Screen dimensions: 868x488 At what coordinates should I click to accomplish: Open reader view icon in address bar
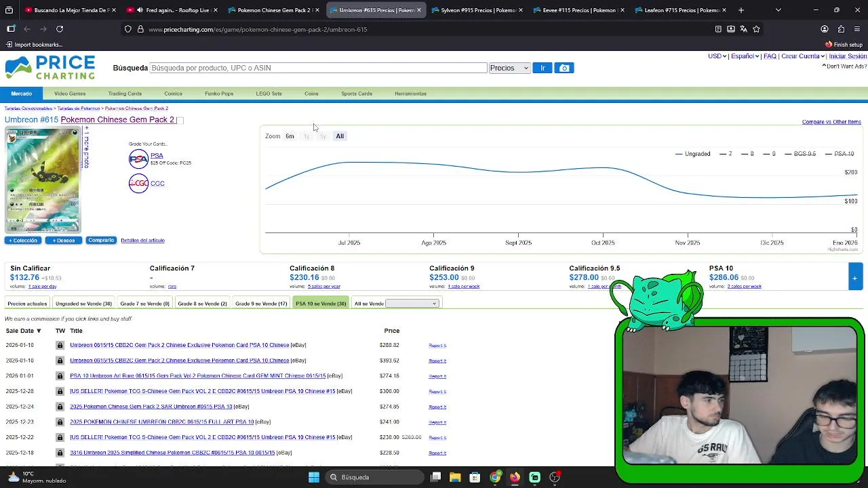tap(718, 29)
